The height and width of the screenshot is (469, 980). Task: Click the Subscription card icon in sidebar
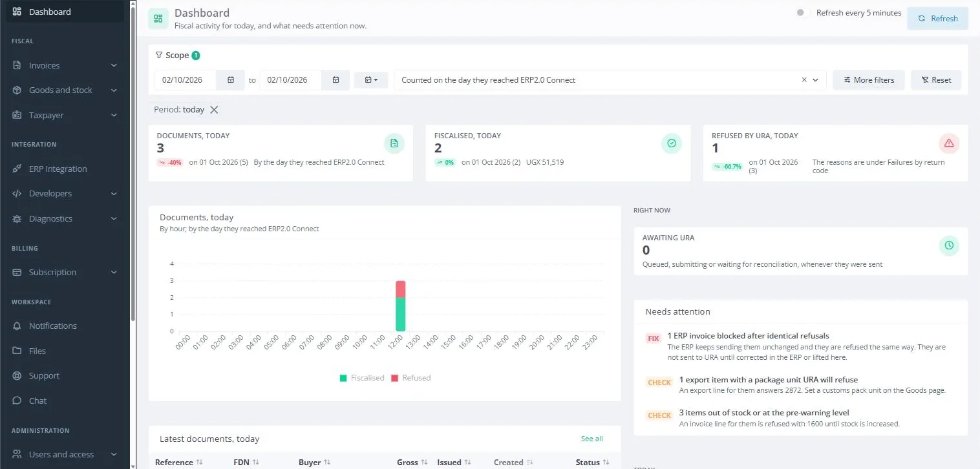[17, 272]
